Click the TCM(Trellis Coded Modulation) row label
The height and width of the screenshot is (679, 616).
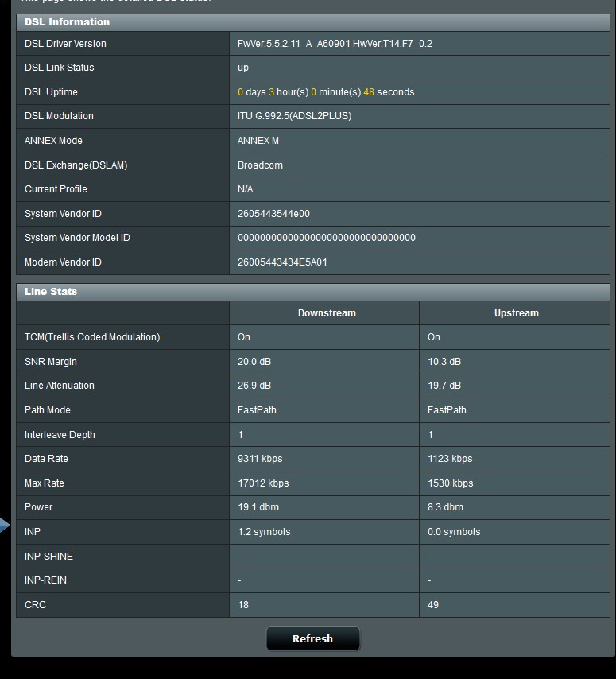(92, 337)
